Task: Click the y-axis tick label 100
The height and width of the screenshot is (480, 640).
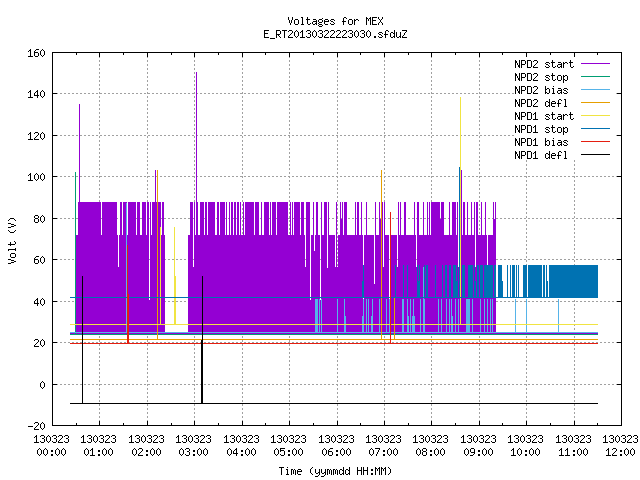Action: click(36, 177)
